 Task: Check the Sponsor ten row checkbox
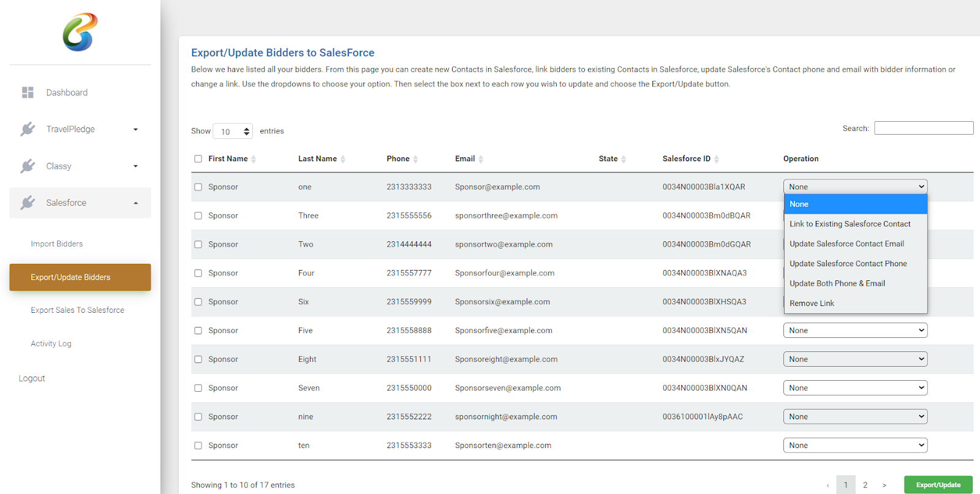click(198, 446)
